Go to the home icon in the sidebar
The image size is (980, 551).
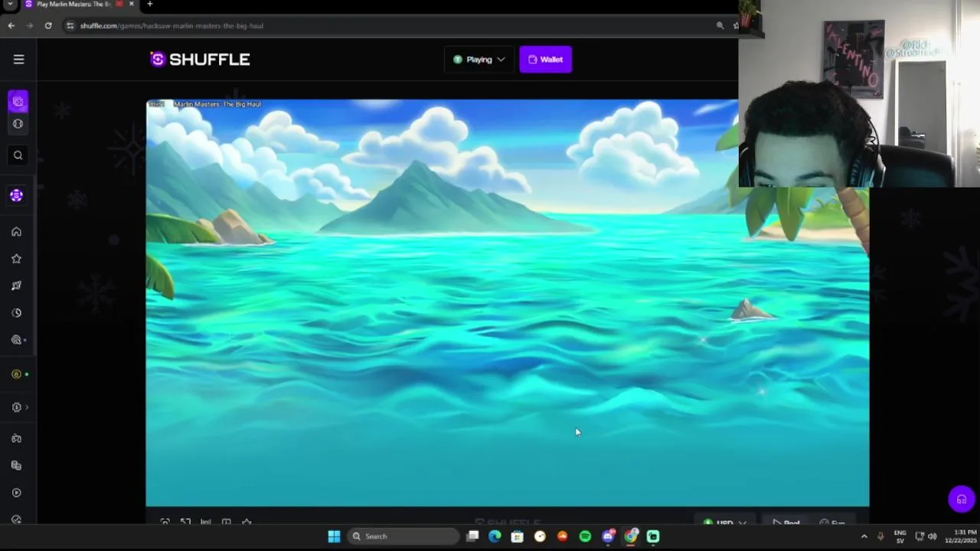tap(16, 232)
